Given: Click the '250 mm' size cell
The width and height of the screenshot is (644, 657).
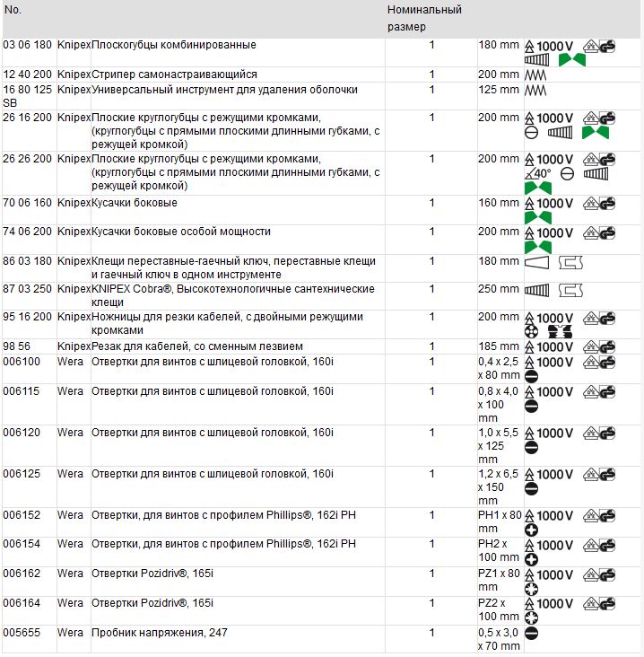Looking at the screenshot, I should pos(499,290).
